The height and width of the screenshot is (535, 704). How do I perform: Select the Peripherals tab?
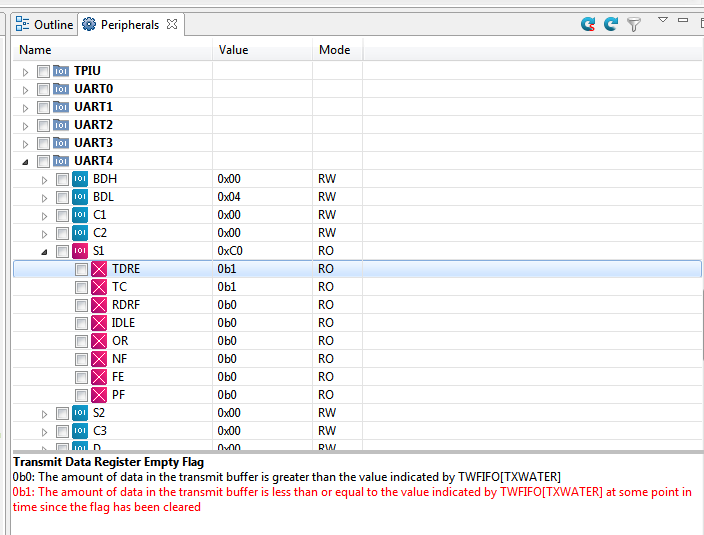(x=130, y=24)
